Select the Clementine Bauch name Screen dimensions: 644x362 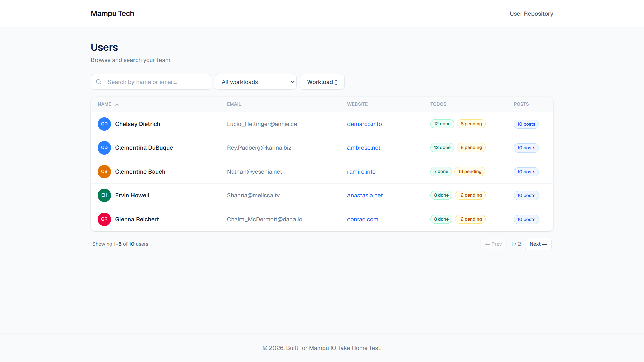click(140, 172)
